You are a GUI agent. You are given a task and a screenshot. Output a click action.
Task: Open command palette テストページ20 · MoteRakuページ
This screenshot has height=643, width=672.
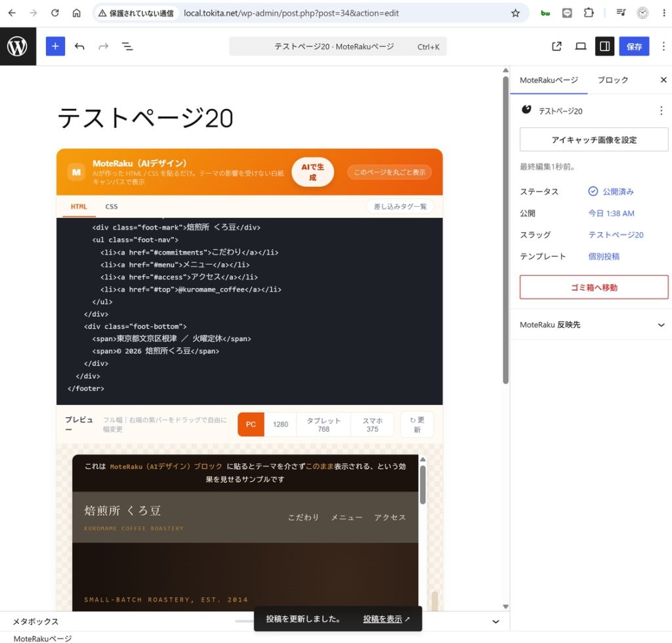click(x=338, y=47)
